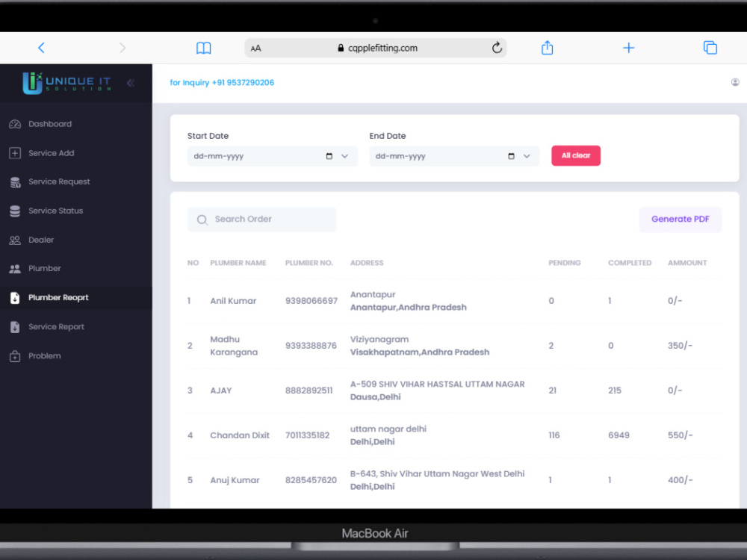
Task: Click the Dashboard gauge icon
Action: coord(15,124)
